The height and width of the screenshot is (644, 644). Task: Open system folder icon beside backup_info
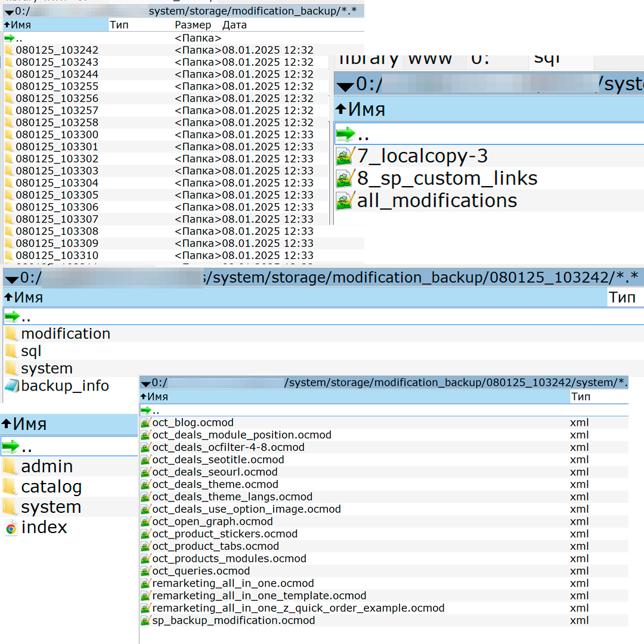point(11,369)
